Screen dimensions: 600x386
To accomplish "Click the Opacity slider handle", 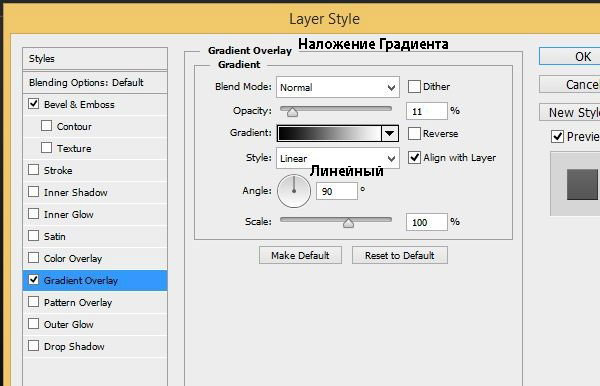I will 292,112.
